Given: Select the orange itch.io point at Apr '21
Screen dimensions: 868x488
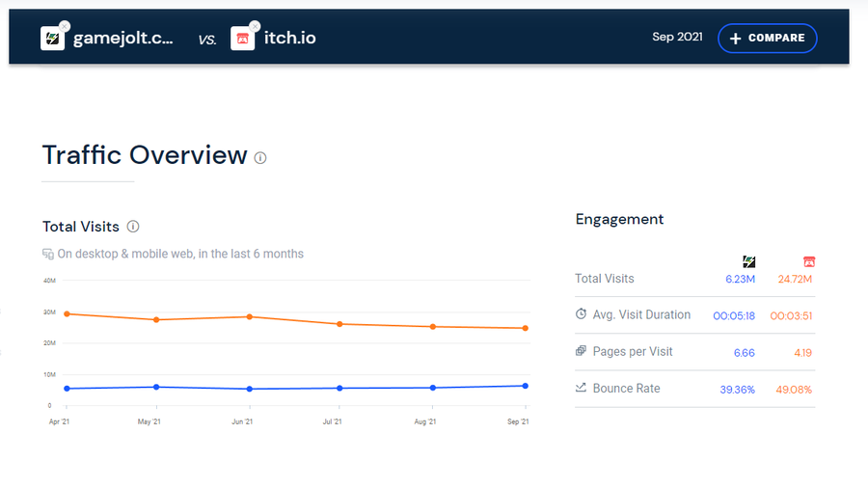Looking at the screenshot, I should click(x=67, y=314).
